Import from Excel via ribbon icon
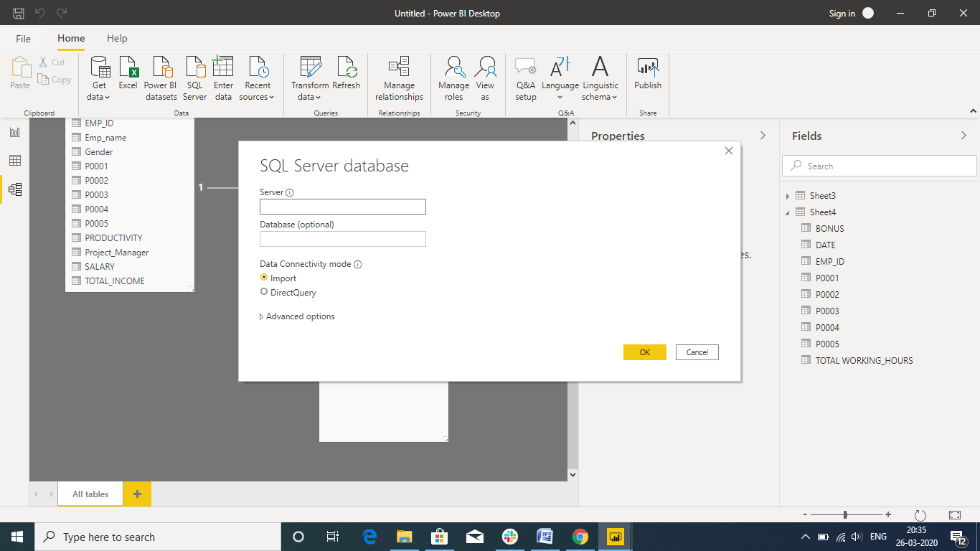The width and height of the screenshot is (980, 551). [128, 73]
